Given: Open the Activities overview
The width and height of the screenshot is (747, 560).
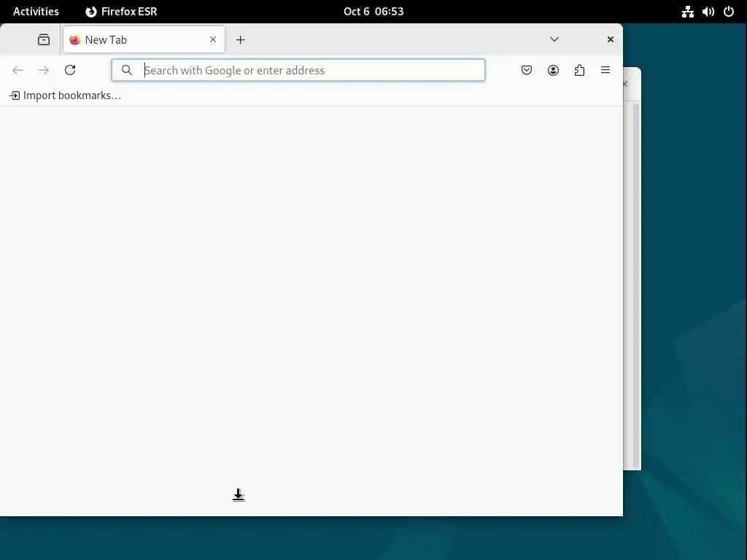Looking at the screenshot, I should 36,12.
